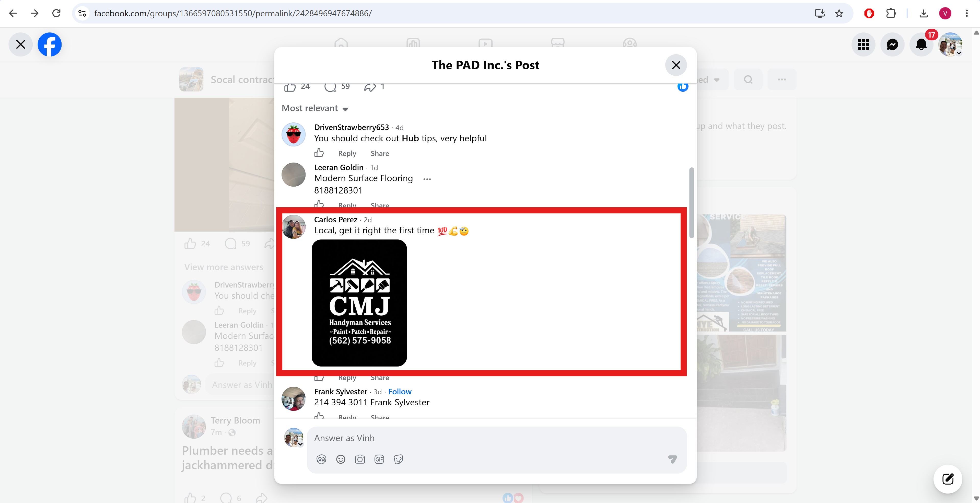The height and width of the screenshot is (503, 980).
Task: Open more options for Leeran Goldin's comment
Action: click(x=427, y=179)
